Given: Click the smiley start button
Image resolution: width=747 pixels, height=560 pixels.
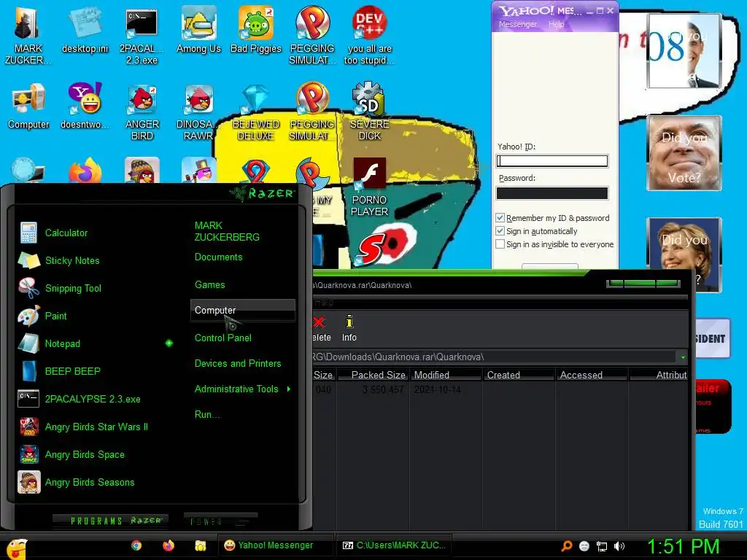Looking at the screenshot, I should [17, 548].
